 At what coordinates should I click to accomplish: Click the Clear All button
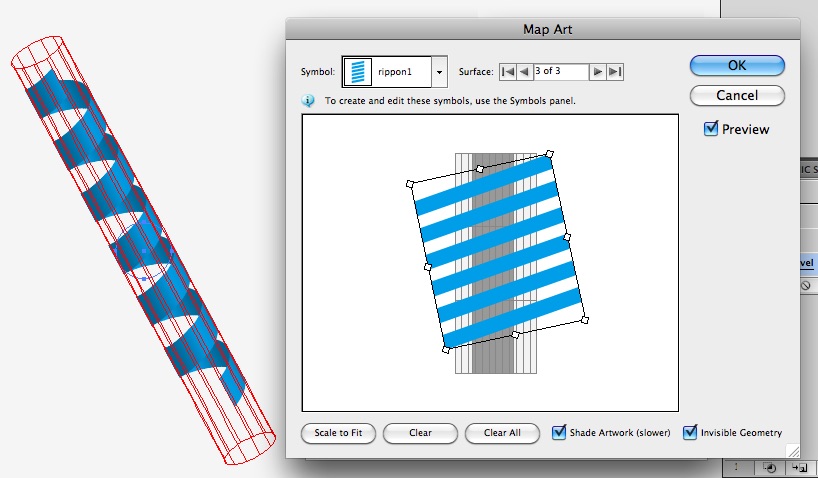(502, 433)
